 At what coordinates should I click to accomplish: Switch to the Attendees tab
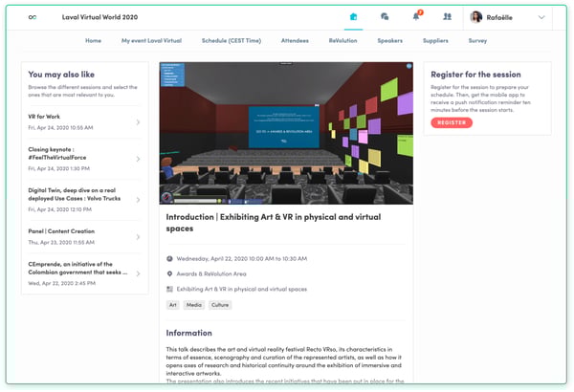(295, 40)
